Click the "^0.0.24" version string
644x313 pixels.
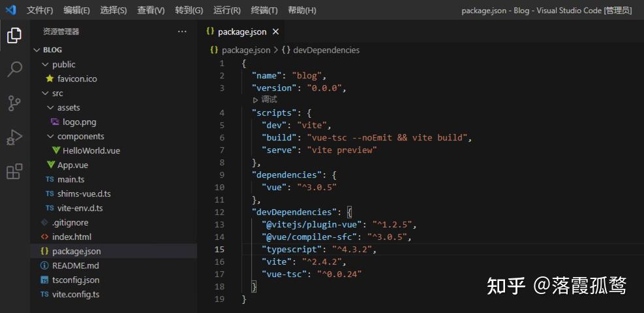click(339, 274)
